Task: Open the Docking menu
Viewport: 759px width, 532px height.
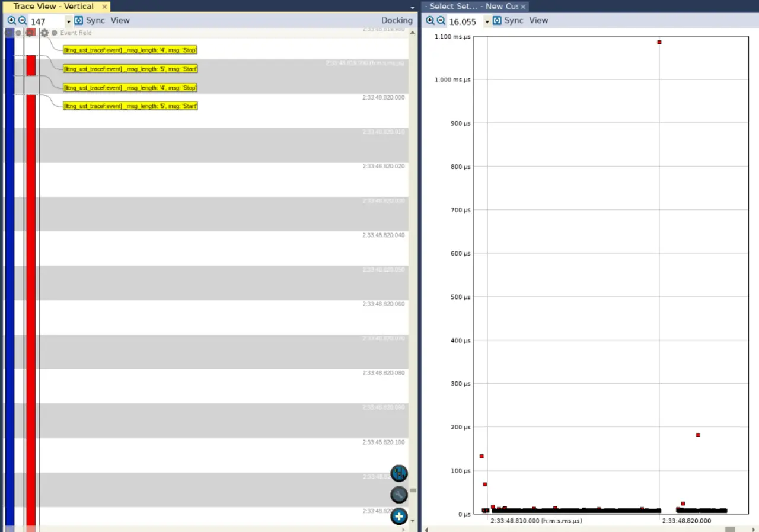Action: click(x=397, y=21)
